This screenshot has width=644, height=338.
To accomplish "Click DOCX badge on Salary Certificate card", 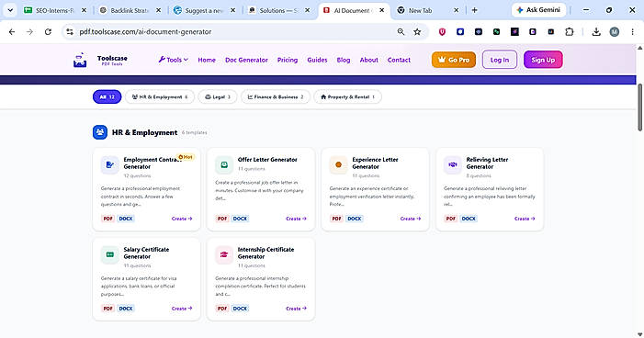I will pos(126,309).
